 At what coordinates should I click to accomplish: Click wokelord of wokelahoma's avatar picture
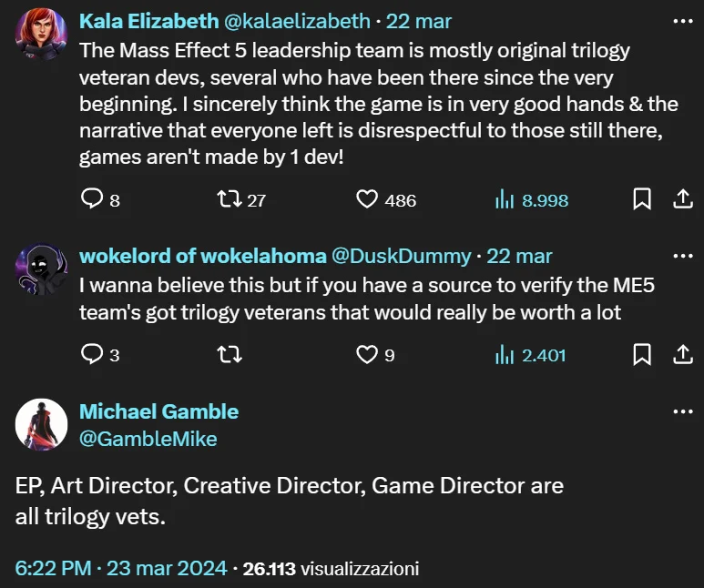tap(42, 269)
